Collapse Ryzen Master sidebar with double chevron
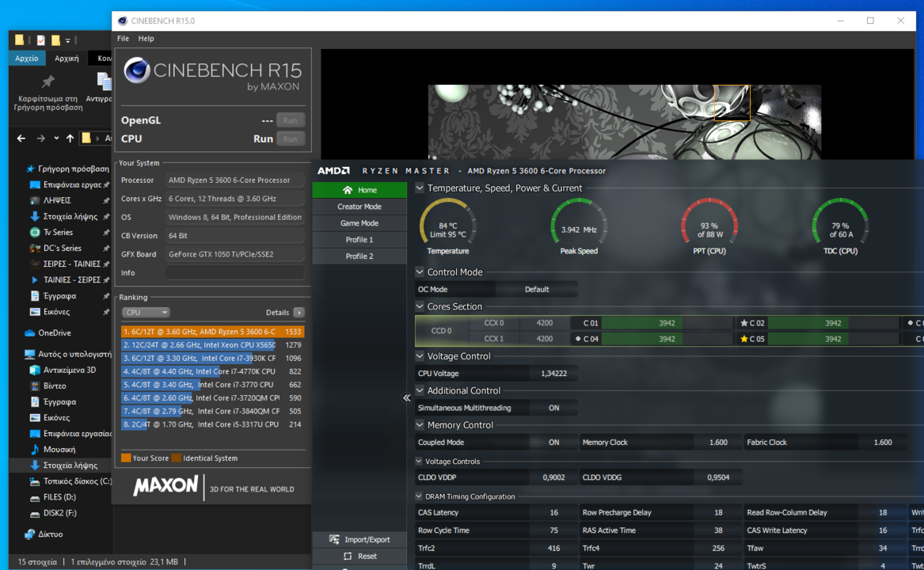Screen dimensions: 924x570 pos(407,398)
